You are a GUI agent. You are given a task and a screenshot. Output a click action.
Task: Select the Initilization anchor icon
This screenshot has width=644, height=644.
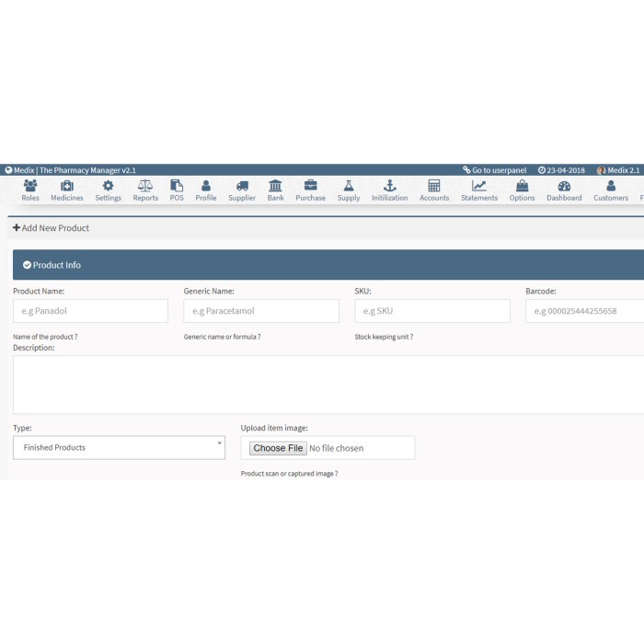click(x=389, y=186)
